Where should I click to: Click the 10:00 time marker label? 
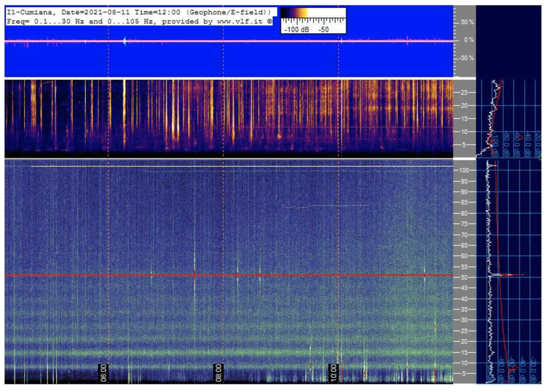[333, 373]
